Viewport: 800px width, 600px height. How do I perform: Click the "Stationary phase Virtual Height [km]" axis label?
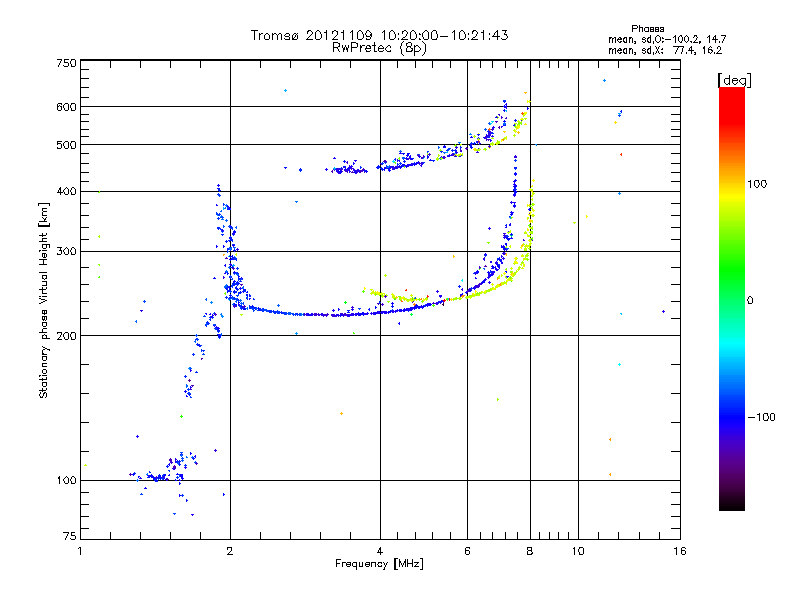click(43, 300)
